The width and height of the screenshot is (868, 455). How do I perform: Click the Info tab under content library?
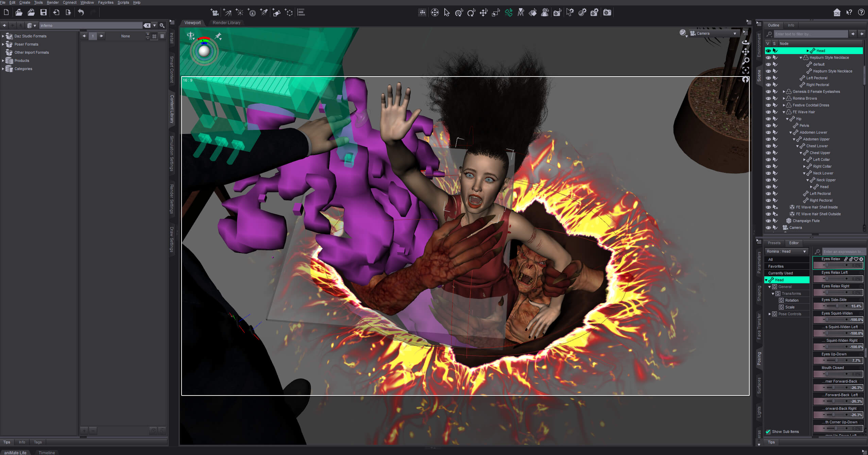pos(22,442)
